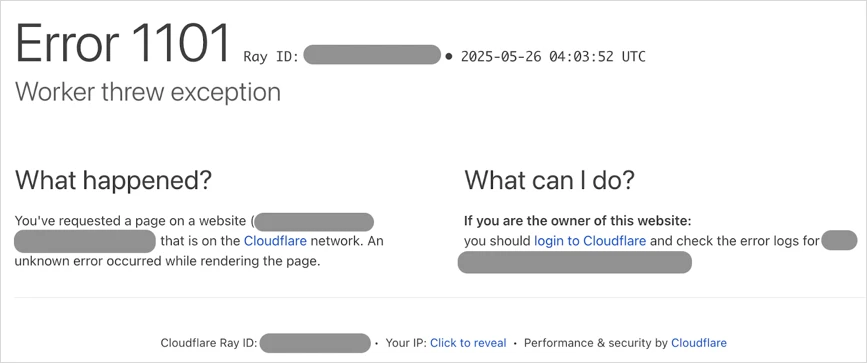Click 'If you are the owner' bold text
The image size is (867, 363).
click(578, 222)
